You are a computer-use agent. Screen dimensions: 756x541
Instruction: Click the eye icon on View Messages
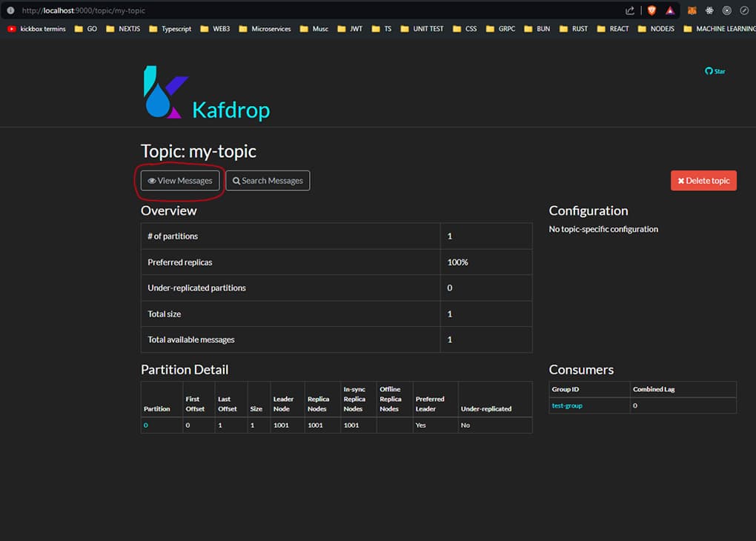point(153,180)
